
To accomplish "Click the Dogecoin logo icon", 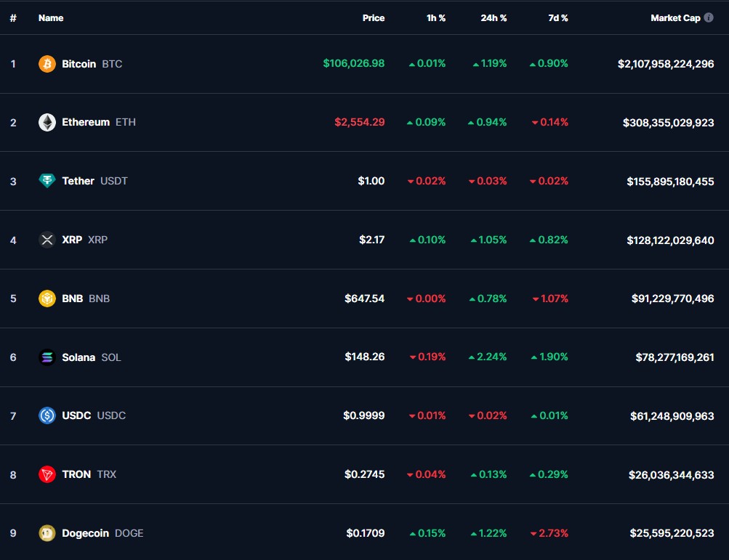I will [47, 533].
